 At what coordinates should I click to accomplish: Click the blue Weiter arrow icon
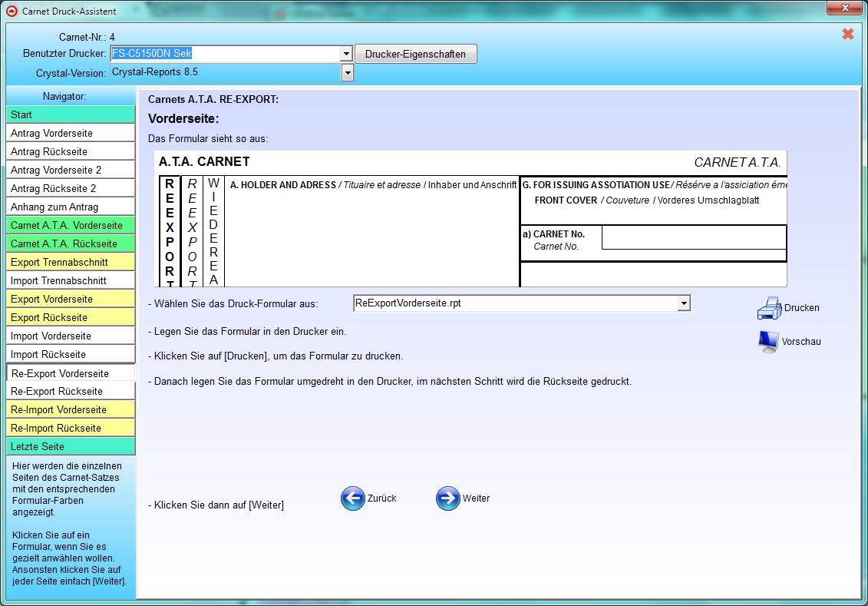(448, 498)
